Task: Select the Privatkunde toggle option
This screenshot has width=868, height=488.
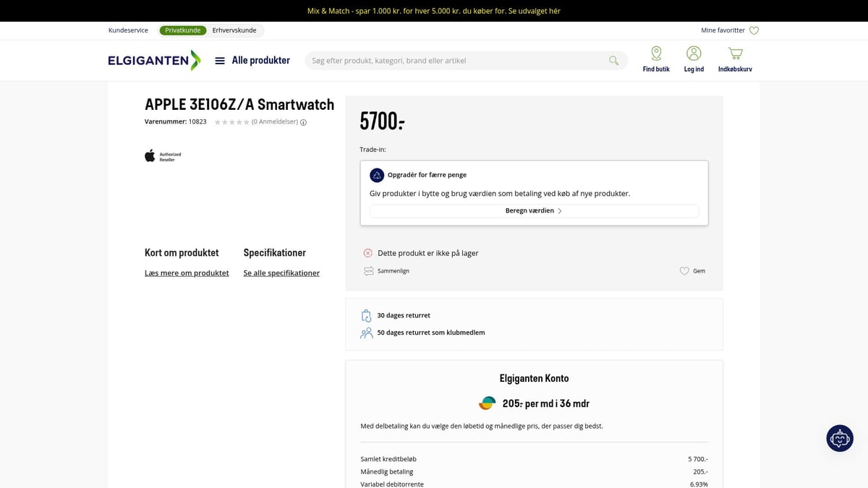Action: click(x=183, y=30)
